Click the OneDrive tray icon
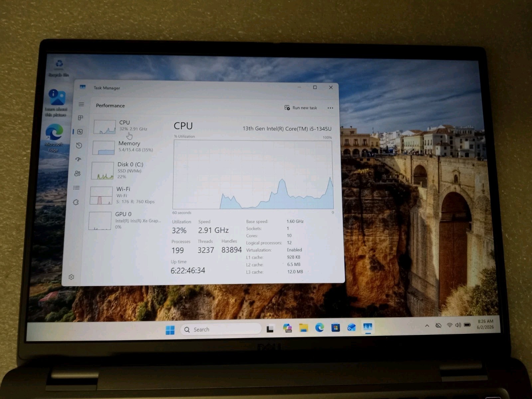532x399 pixels. click(x=439, y=326)
